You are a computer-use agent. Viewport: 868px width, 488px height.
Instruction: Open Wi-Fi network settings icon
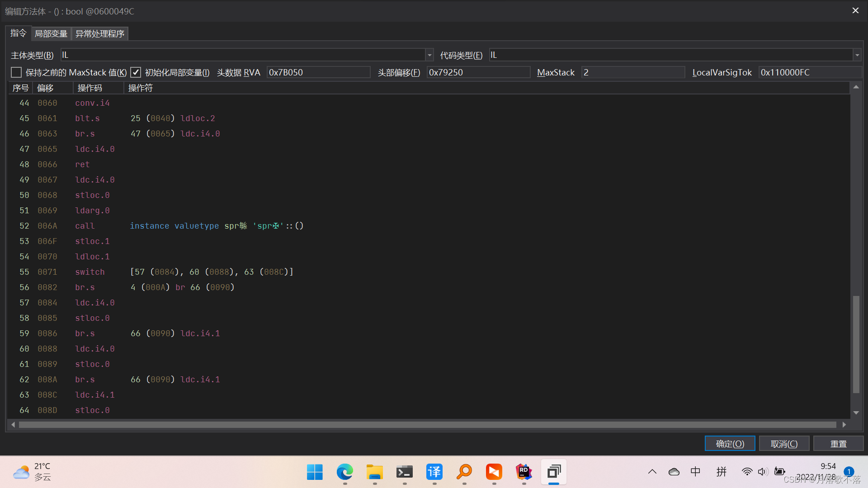[747, 472]
